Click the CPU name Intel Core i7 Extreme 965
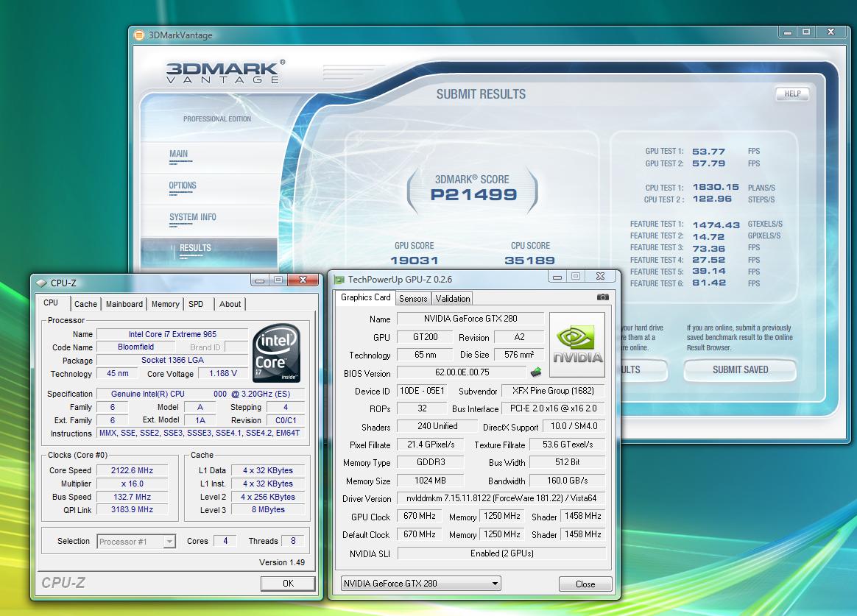This screenshot has width=857, height=616. coord(172,334)
